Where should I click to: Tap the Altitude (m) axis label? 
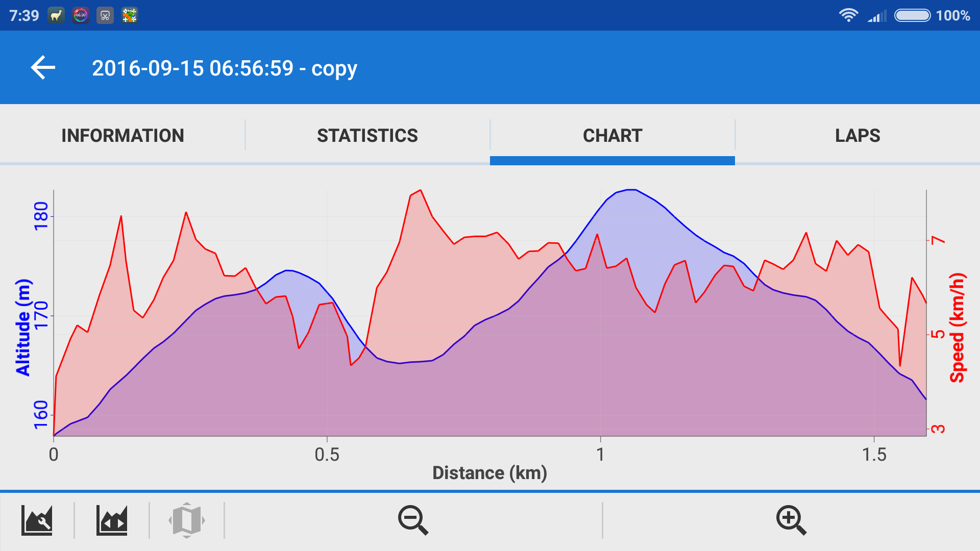(x=23, y=327)
